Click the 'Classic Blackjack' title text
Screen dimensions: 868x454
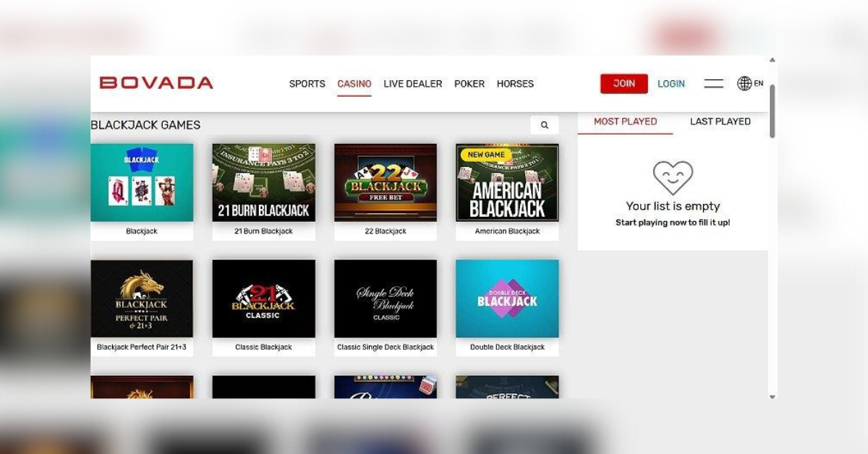(264, 347)
